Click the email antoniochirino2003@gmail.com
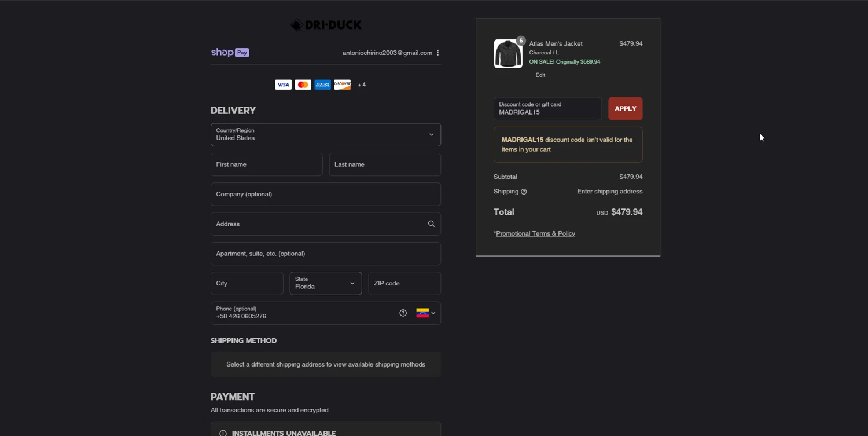This screenshot has width=868, height=436. coord(387,53)
